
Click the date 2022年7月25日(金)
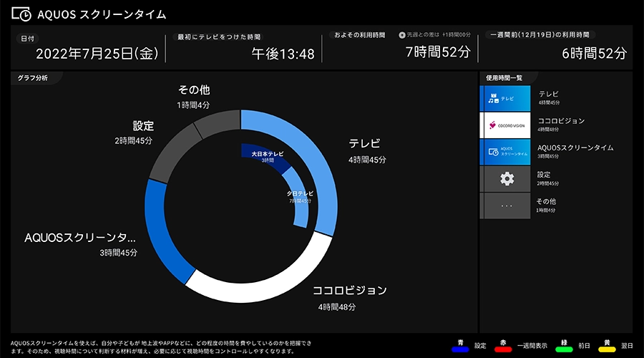[97, 54]
